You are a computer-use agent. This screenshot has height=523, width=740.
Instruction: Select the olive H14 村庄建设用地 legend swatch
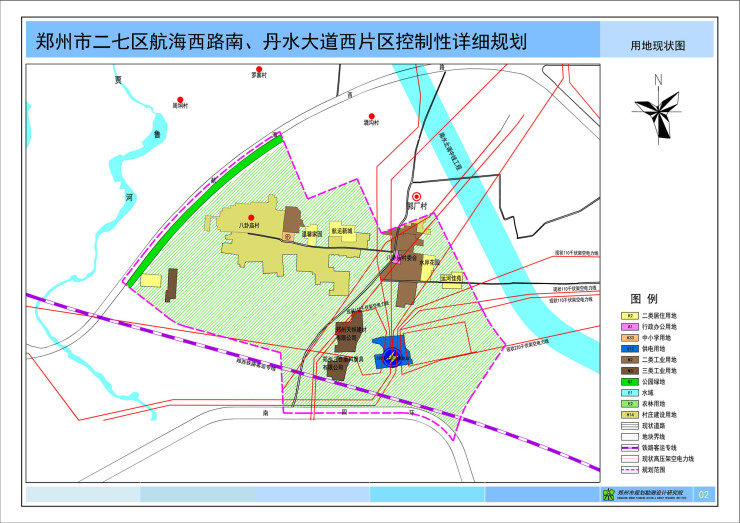coord(630,415)
